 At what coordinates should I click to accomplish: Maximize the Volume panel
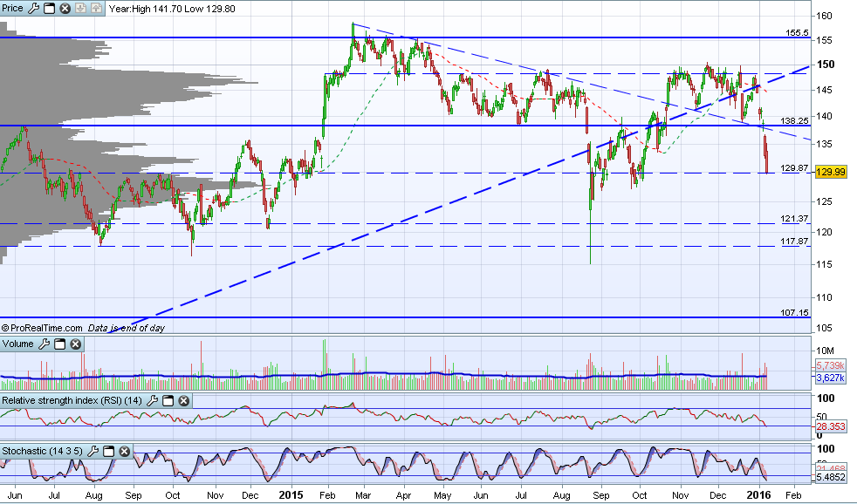60,344
